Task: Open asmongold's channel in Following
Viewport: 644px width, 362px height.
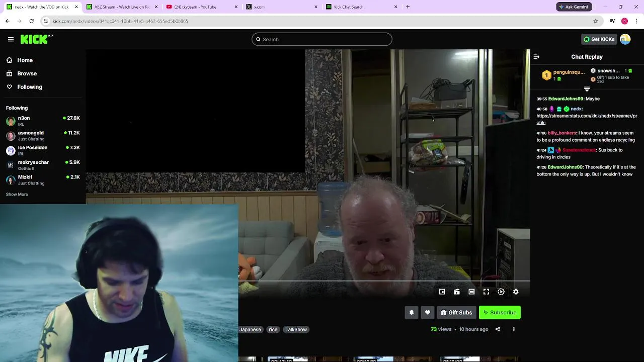Action: pos(43,136)
